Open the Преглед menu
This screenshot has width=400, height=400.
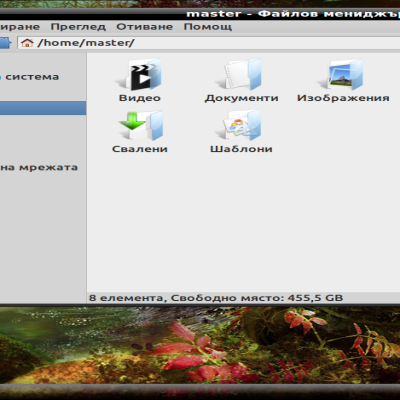pos(78,27)
